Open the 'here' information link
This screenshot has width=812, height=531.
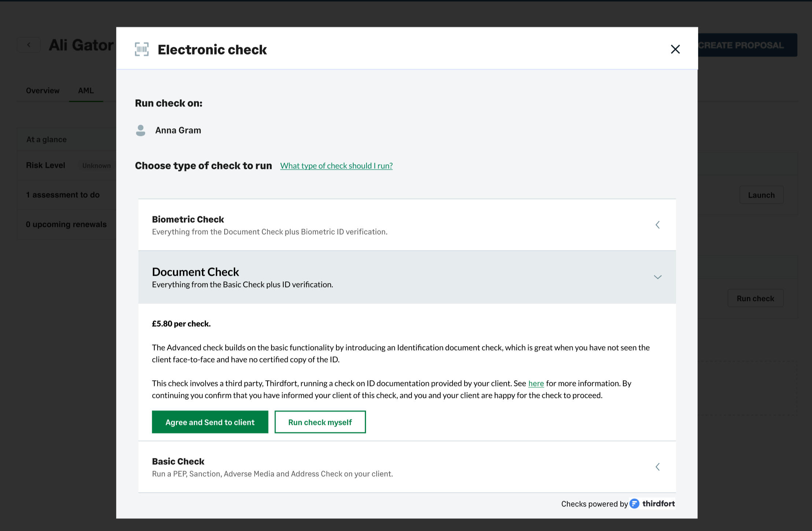(536, 384)
